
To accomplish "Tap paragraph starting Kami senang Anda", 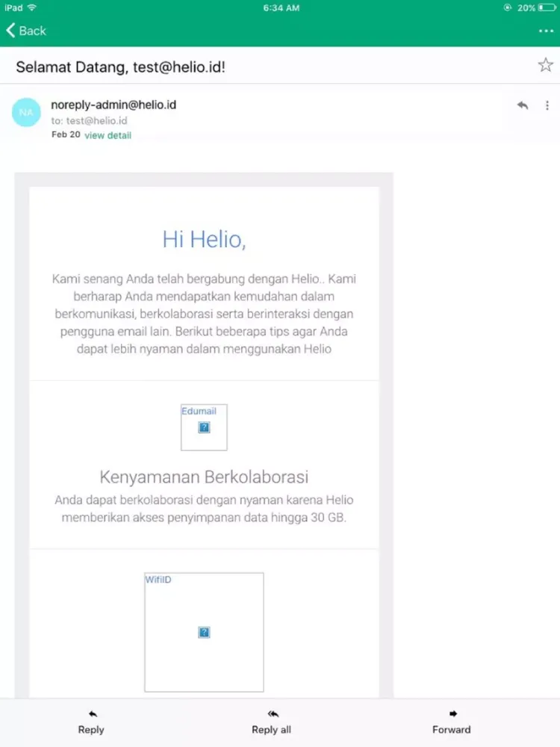I will tap(204, 314).
